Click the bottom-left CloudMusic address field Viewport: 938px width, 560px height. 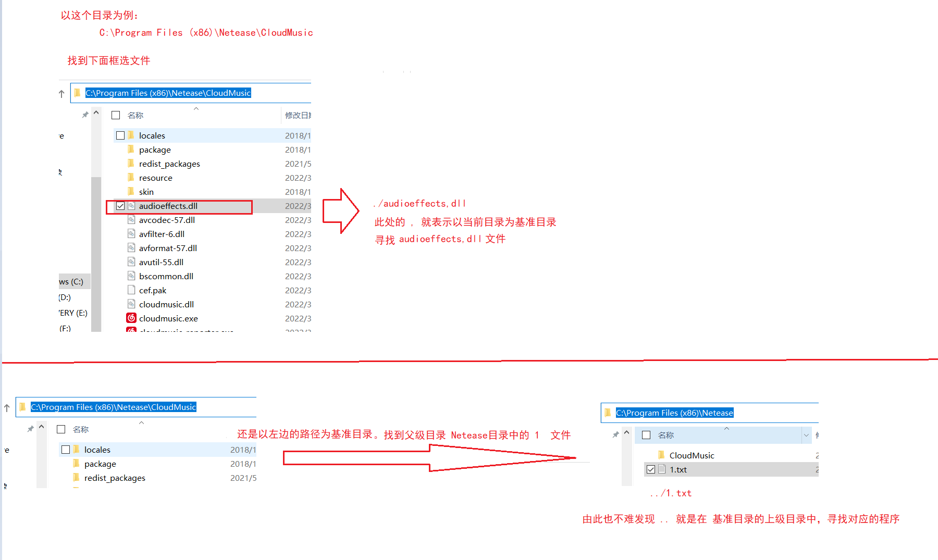click(136, 407)
